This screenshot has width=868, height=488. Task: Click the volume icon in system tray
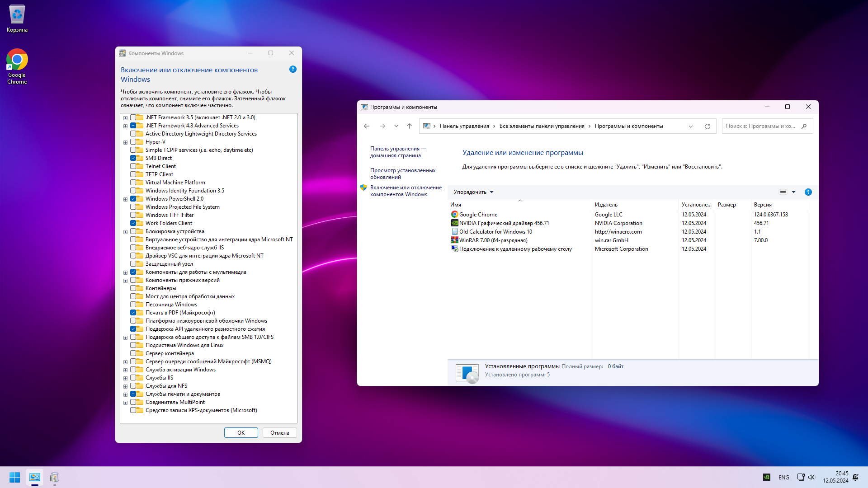click(811, 477)
